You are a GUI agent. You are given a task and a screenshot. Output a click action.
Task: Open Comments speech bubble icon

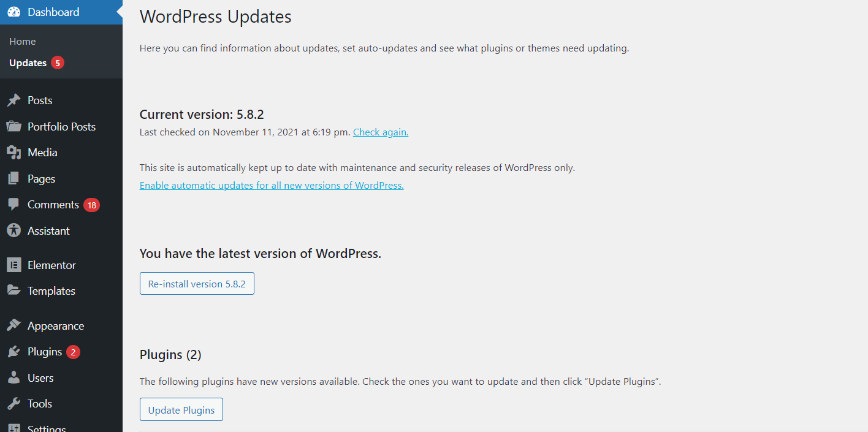(13, 205)
